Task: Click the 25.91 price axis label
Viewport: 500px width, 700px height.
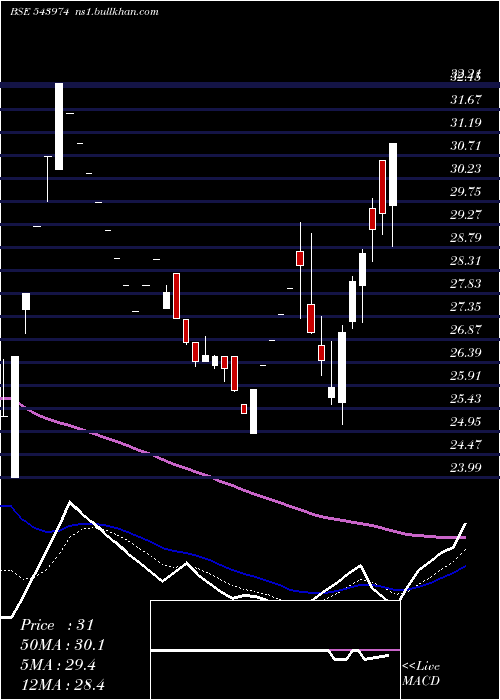Action: (466, 375)
